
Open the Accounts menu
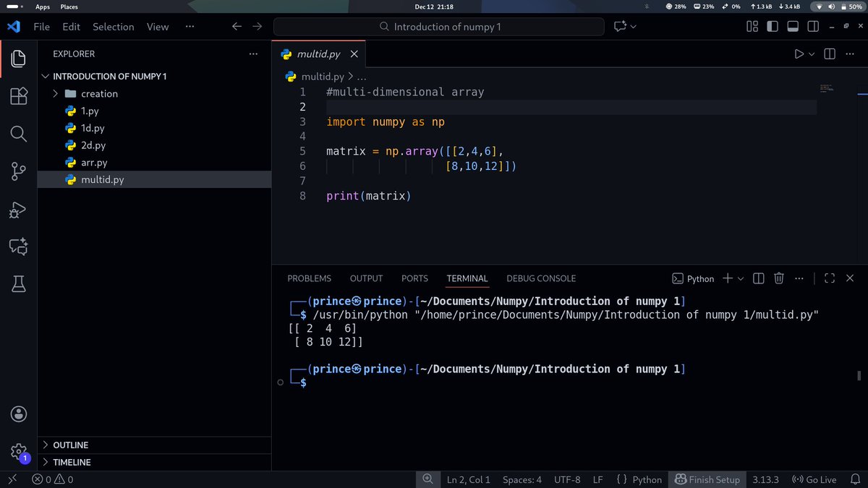(x=19, y=414)
